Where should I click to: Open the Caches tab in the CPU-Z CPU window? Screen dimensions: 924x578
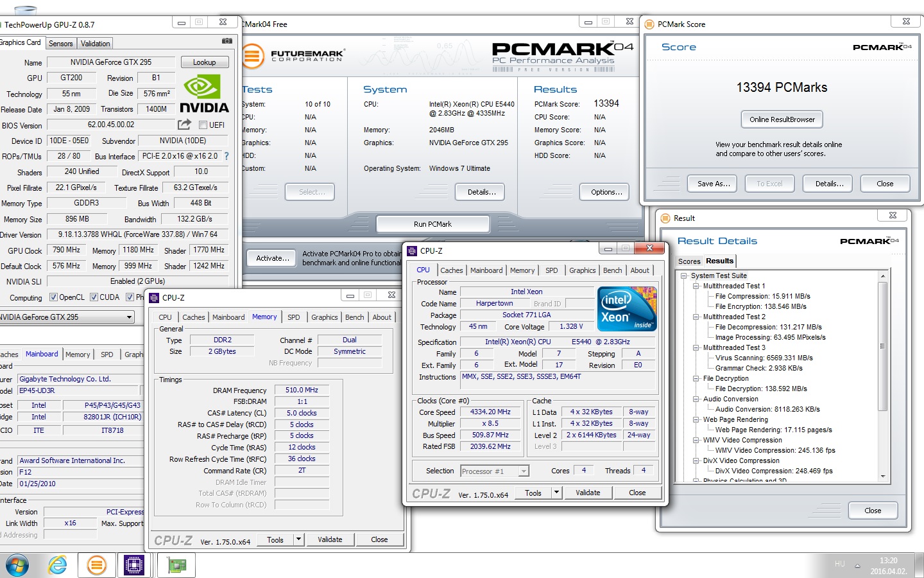(452, 270)
